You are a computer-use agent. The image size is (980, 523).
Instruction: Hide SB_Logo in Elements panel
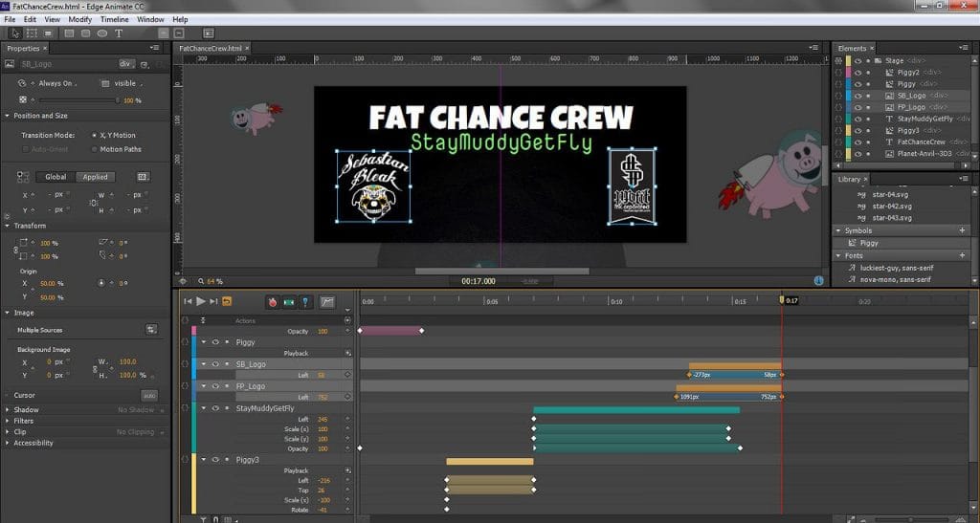tap(858, 96)
